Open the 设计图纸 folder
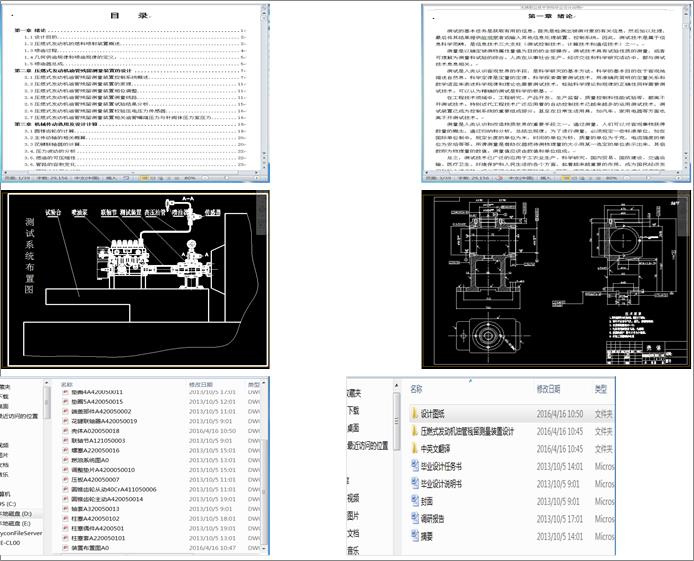Viewport: 694px width, 561px height. (432, 414)
